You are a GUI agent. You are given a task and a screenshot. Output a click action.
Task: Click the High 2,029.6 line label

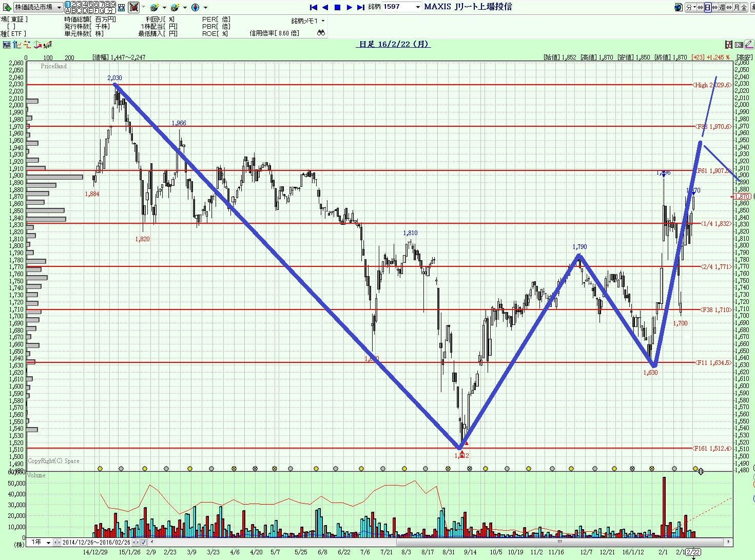[712, 85]
